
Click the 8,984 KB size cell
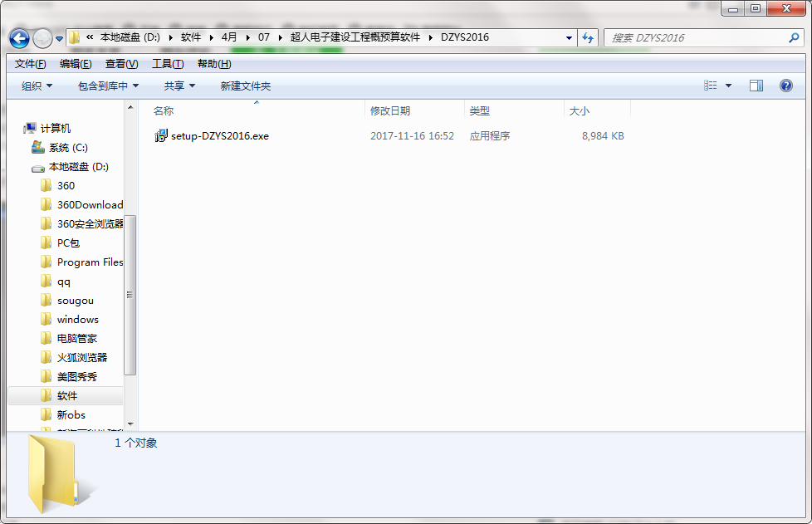tap(603, 136)
